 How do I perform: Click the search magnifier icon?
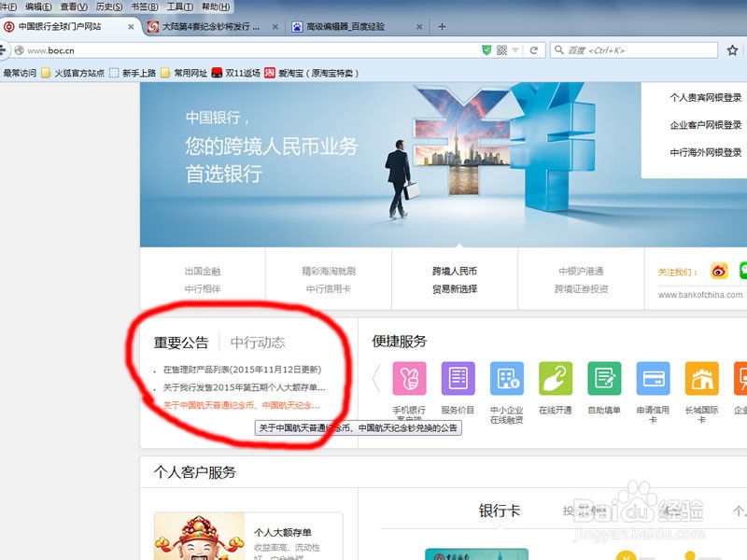(x=558, y=50)
